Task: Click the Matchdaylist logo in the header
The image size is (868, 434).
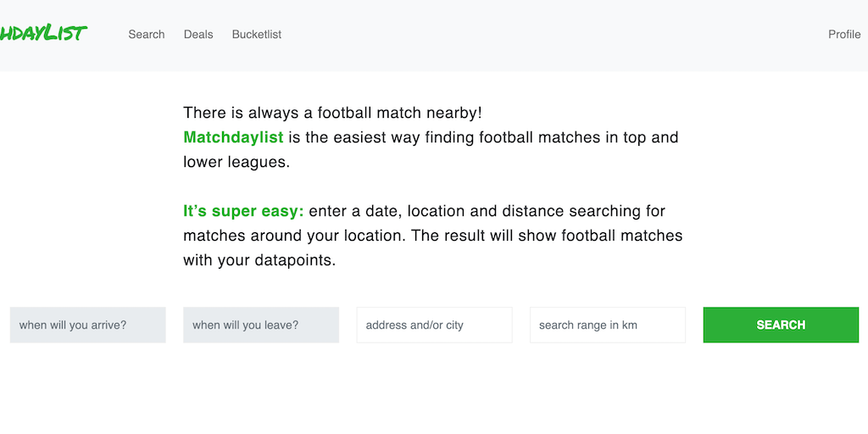Action: [42, 34]
